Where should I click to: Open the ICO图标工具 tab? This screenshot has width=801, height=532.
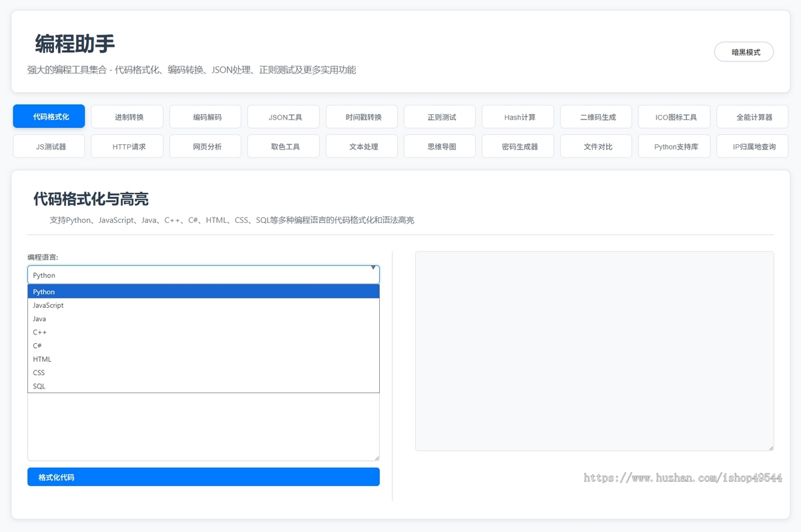click(x=674, y=117)
